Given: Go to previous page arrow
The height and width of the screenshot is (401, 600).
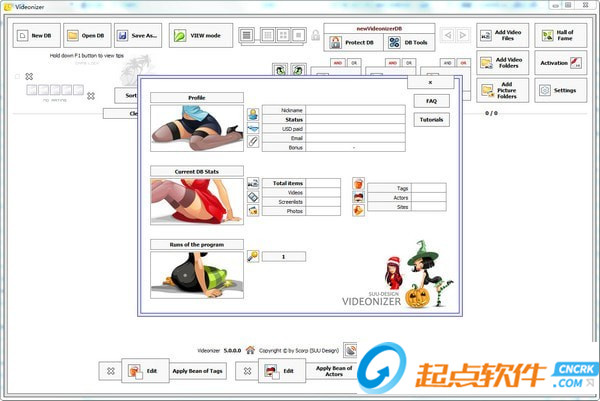Looking at the screenshot, I should coord(448,35).
